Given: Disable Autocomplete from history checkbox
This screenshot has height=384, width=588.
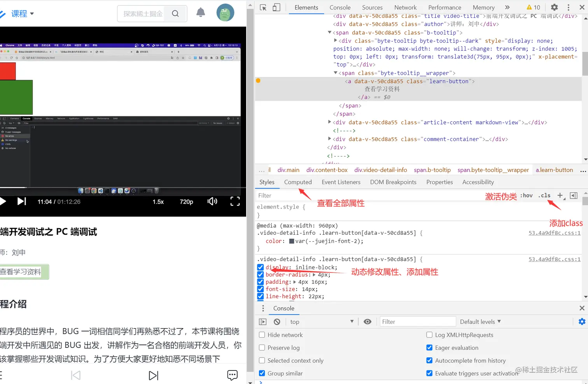Looking at the screenshot, I should [429, 361].
